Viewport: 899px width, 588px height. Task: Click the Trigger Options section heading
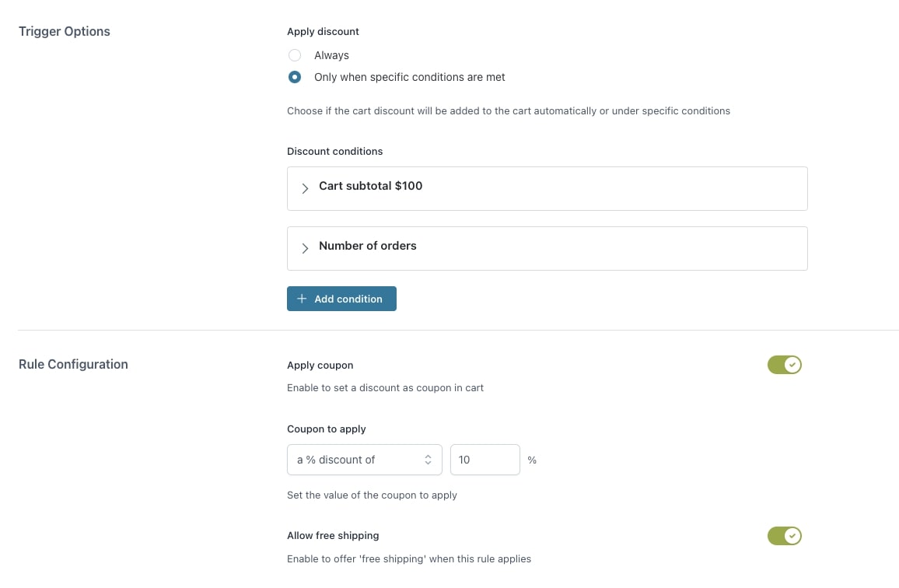click(x=65, y=32)
